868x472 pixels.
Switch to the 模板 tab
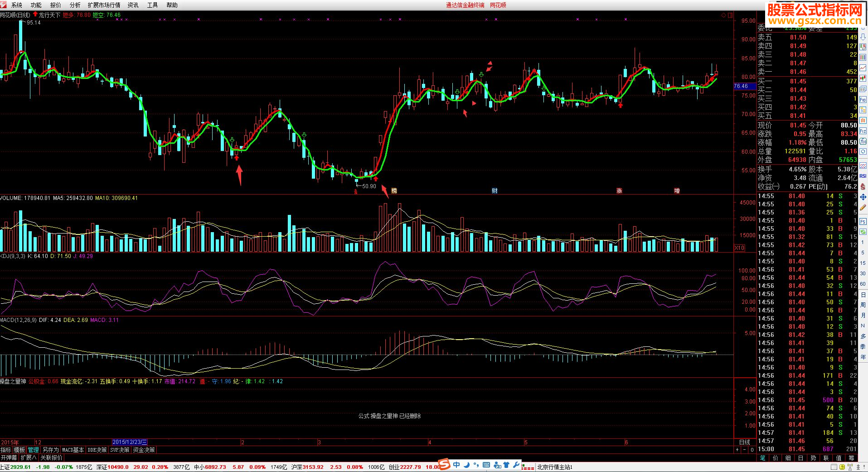(19, 450)
